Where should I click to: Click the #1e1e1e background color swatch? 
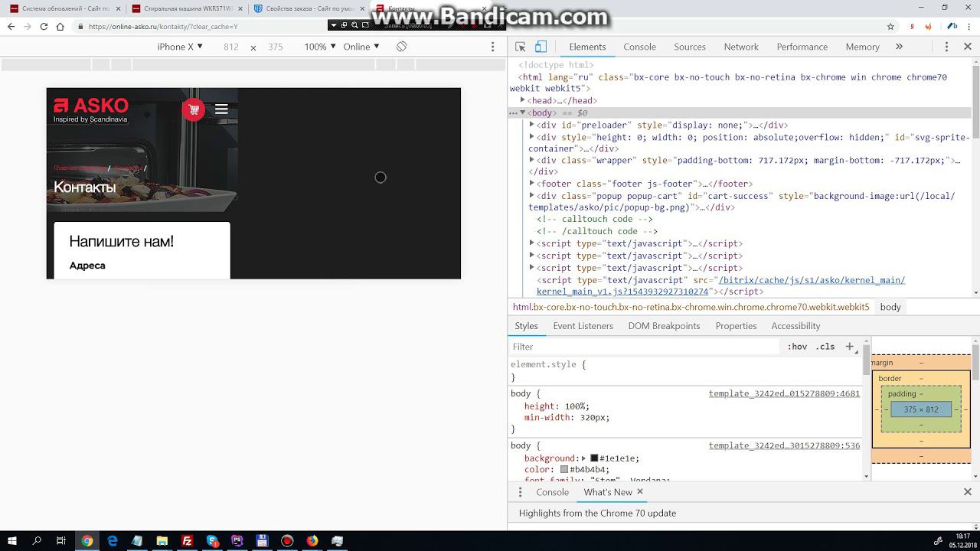click(593, 458)
